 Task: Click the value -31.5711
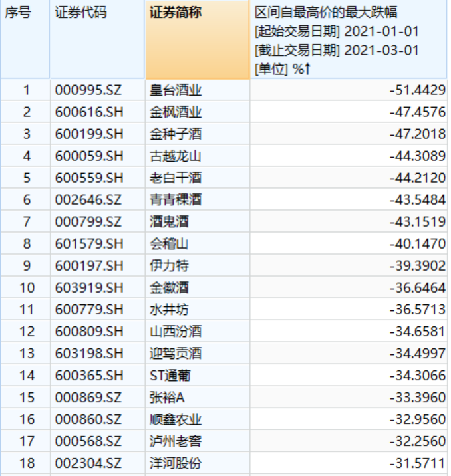(x=418, y=463)
